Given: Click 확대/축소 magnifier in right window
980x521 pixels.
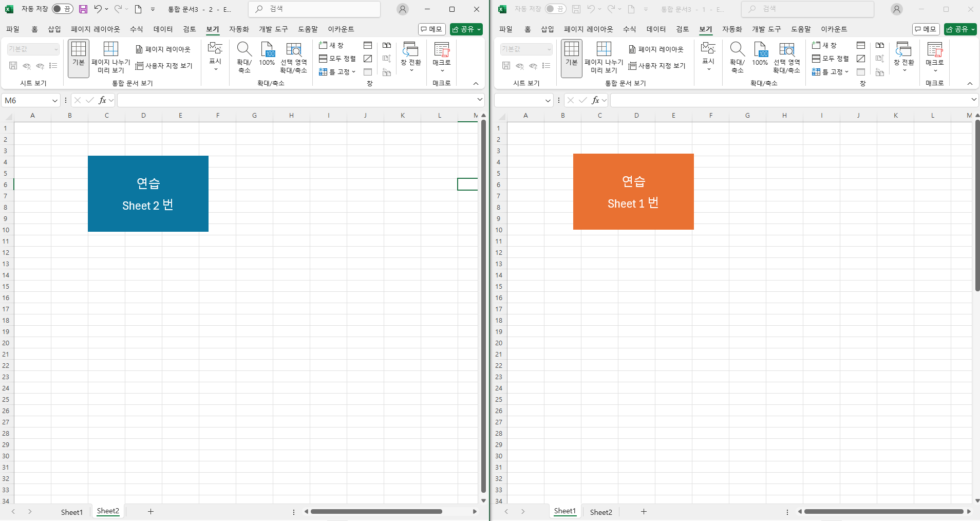Looking at the screenshot, I should pyautogui.click(x=738, y=58).
